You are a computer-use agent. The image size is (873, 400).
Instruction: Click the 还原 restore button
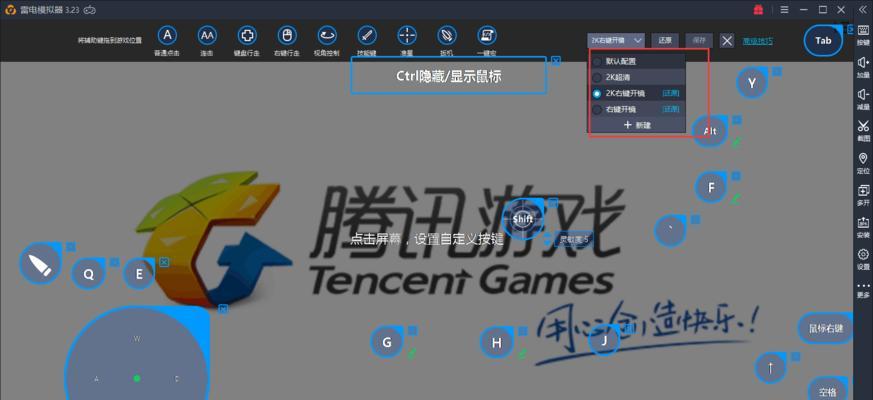pos(665,40)
